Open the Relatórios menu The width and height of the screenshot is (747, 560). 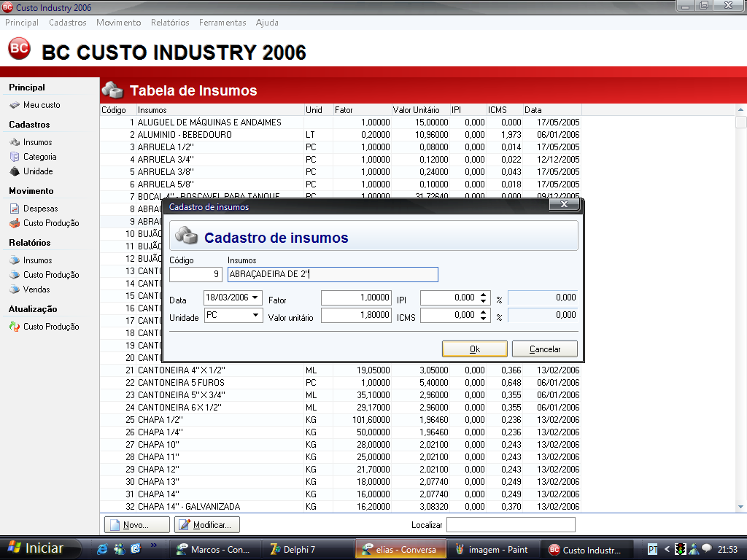[170, 23]
